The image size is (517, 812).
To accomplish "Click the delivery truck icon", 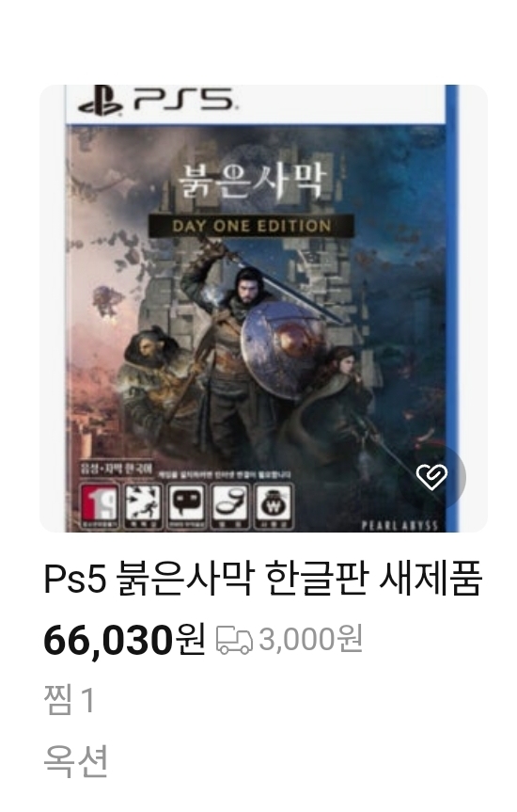I will [x=234, y=640].
